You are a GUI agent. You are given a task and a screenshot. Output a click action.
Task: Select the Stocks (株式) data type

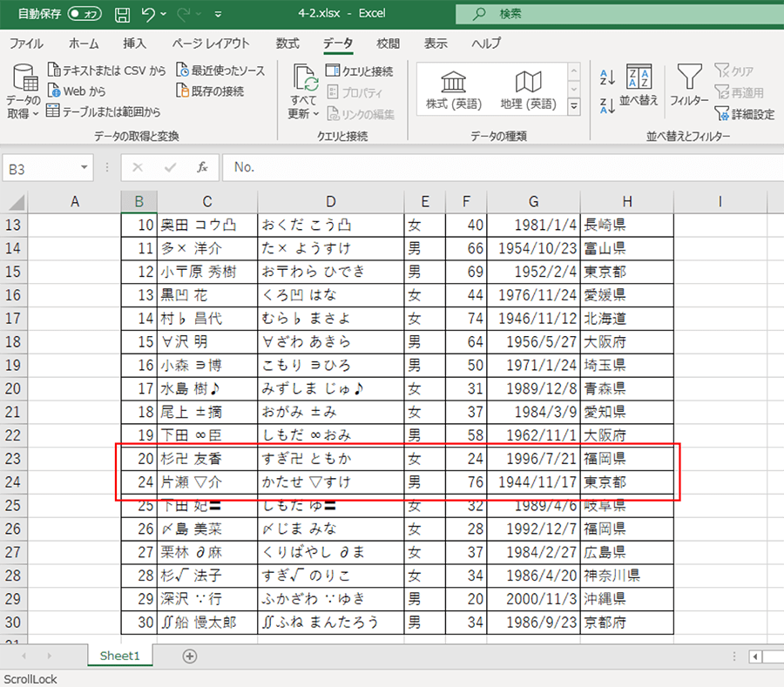tap(453, 91)
